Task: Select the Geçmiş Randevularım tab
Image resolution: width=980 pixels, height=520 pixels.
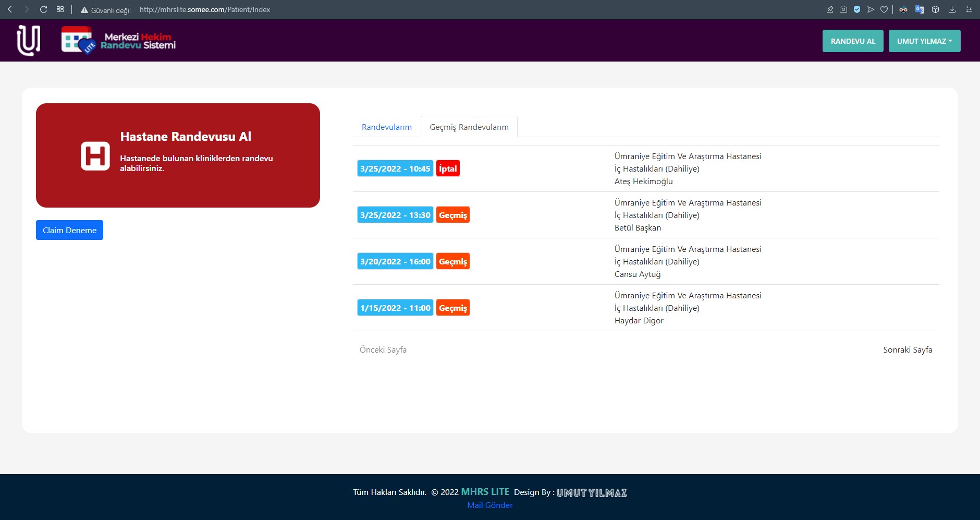Action: pyautogui.click(x=469, y=127)
